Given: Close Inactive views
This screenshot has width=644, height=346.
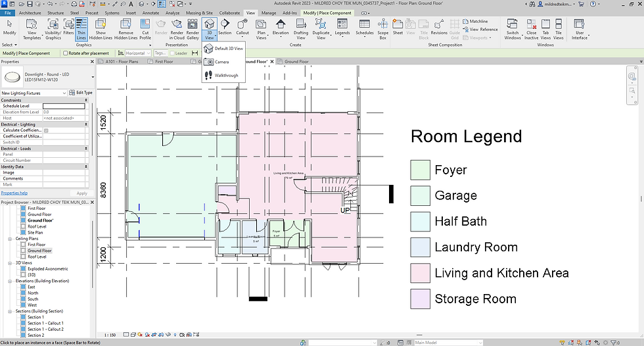Looking at the screenshot, I should pyautogui.click(x=531, y=29).
